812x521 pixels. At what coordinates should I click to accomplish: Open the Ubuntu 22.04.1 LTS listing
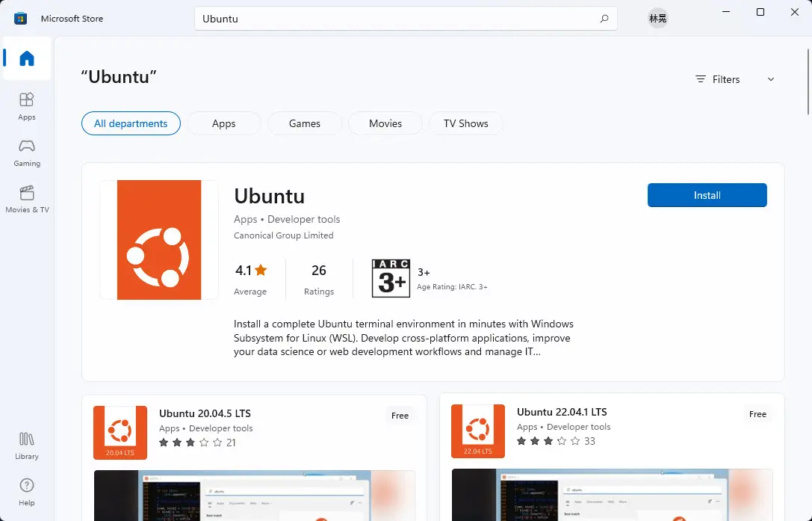click(x=561, y=412)
